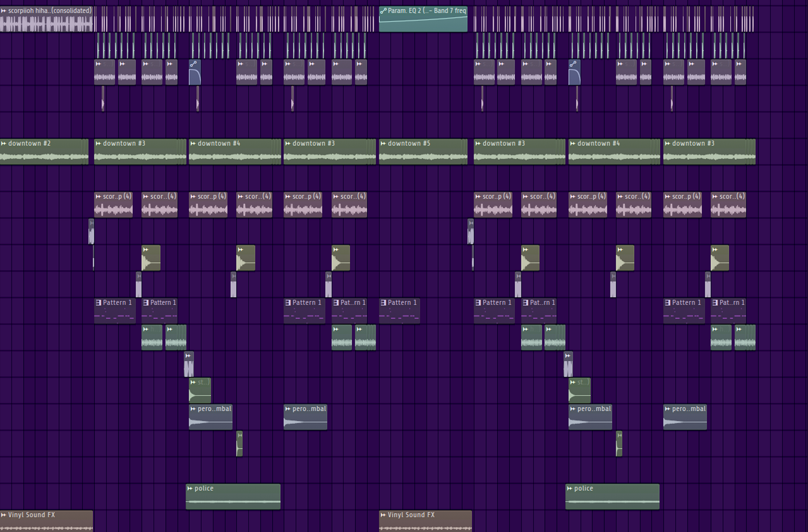Open the clip menu of leftmost downtown #4
This screenshot has width=808, height=532.
click(193, 144)
